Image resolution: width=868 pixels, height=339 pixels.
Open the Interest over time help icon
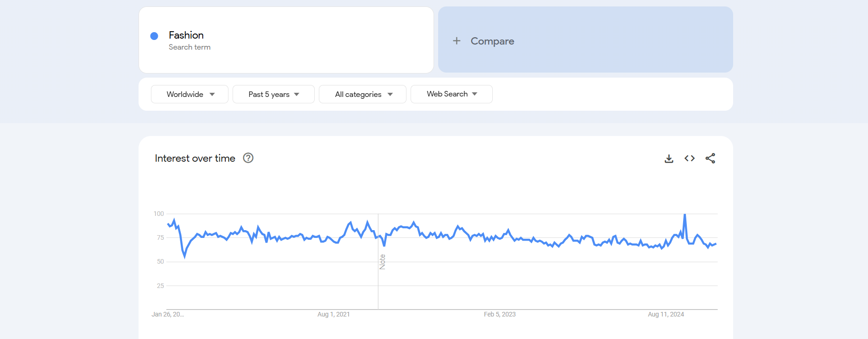(248, 158)
